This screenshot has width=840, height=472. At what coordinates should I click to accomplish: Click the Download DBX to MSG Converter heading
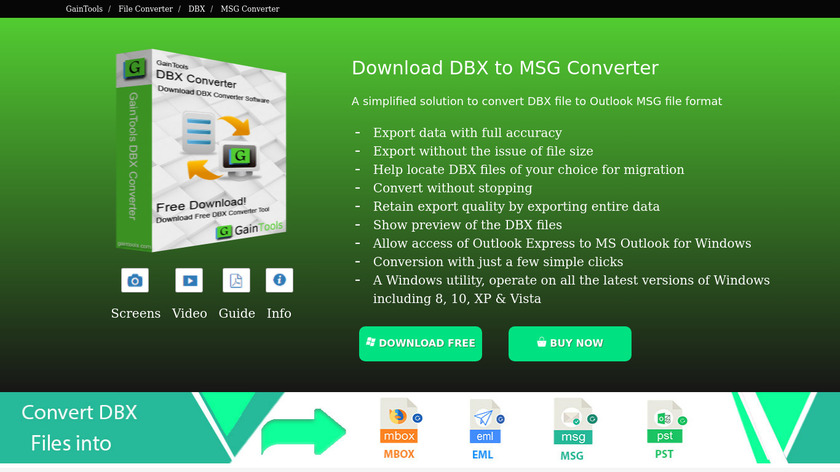point(505,68)
